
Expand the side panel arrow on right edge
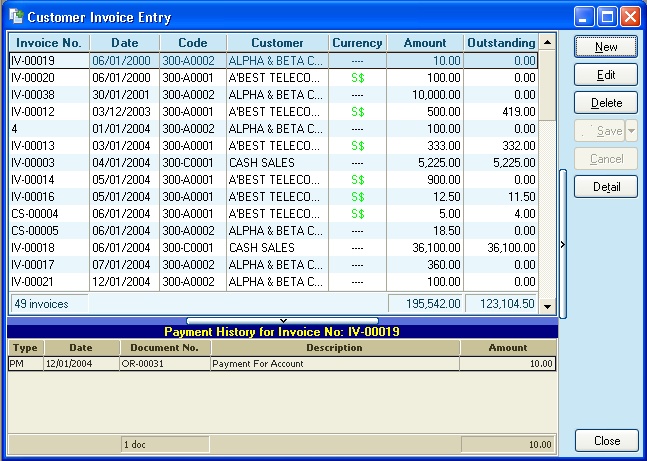pyautogui.click(x=563, y=244)
